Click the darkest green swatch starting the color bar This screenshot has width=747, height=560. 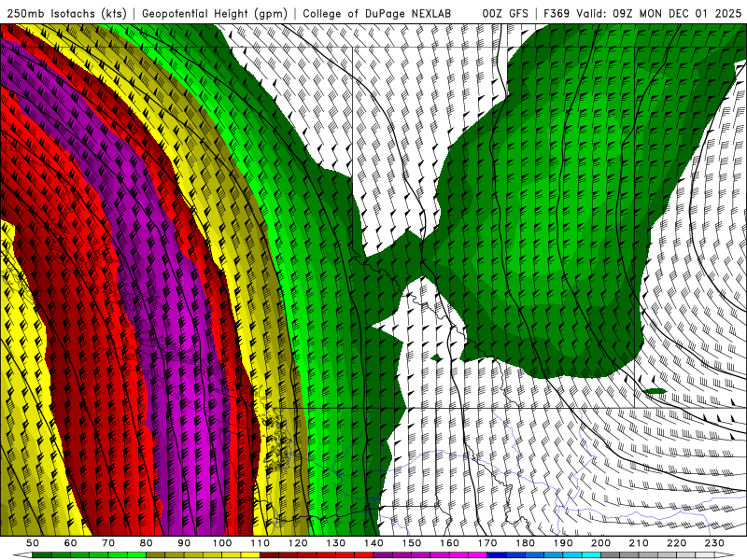coord(42,555)
